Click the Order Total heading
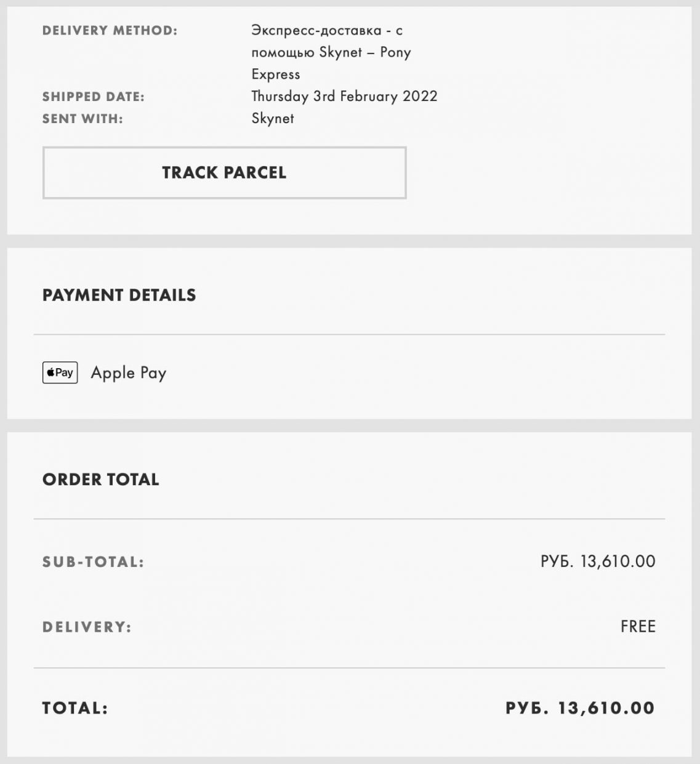This screenshot has height=764, width=700. (x=100, y=480)
